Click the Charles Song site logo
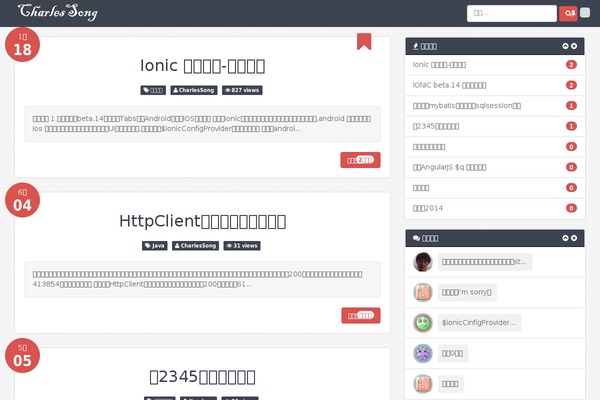 (x=58, y=12)
